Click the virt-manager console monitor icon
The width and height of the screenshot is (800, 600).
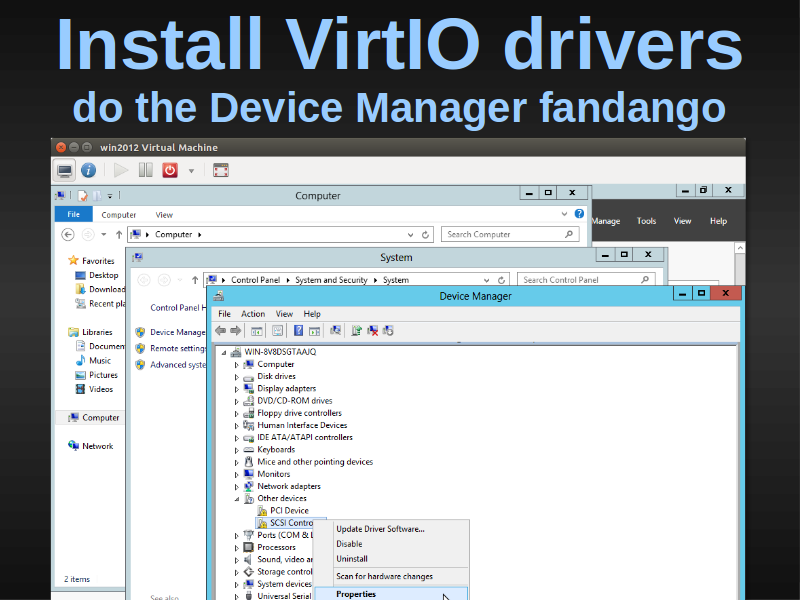point(65,170)
